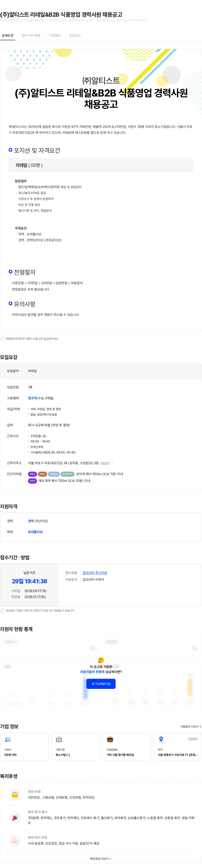
Task: Click the '과장~차장급, 면접 후 결정' rank text
Action: click(45, 409)
